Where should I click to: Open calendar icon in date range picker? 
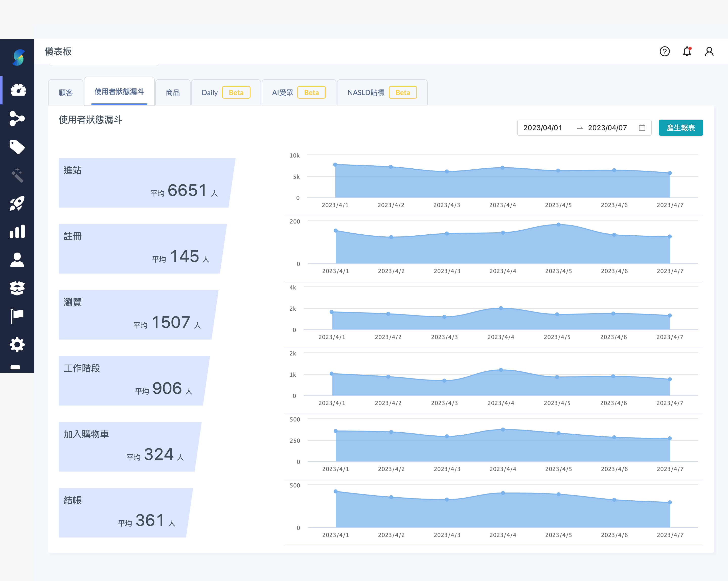tap(642, 128)
